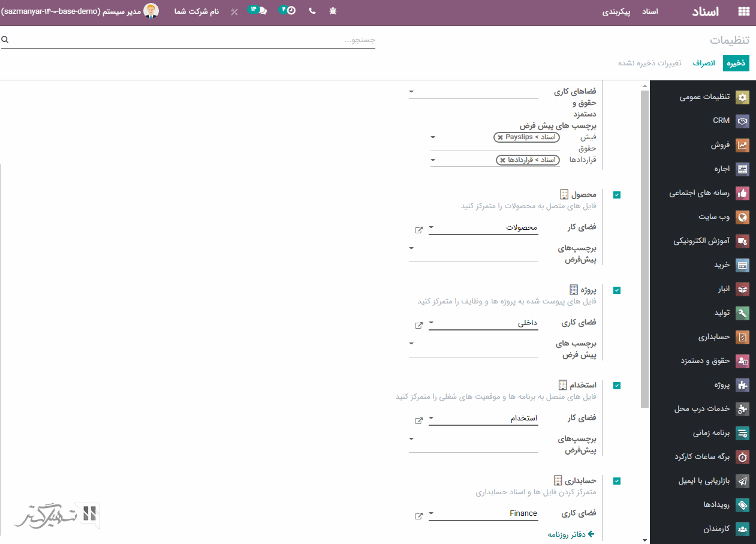Select the CRM sidebar icon

tap(743, 121)
